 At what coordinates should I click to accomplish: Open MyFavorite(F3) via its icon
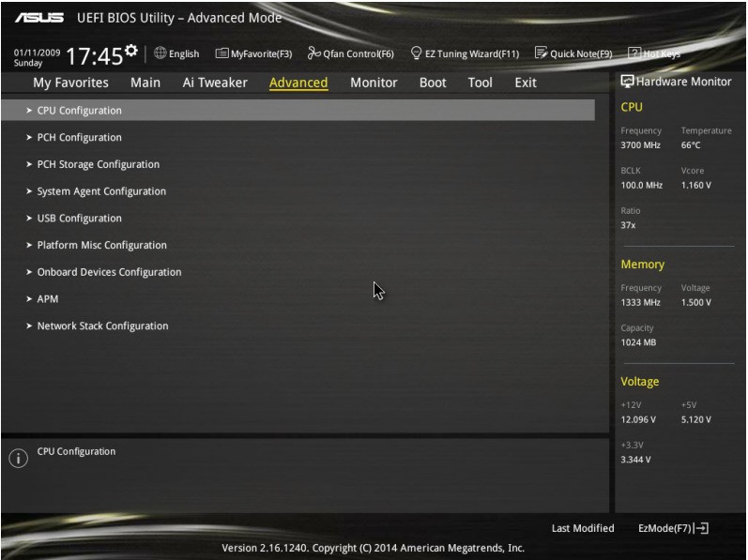(x=221, y=53)
